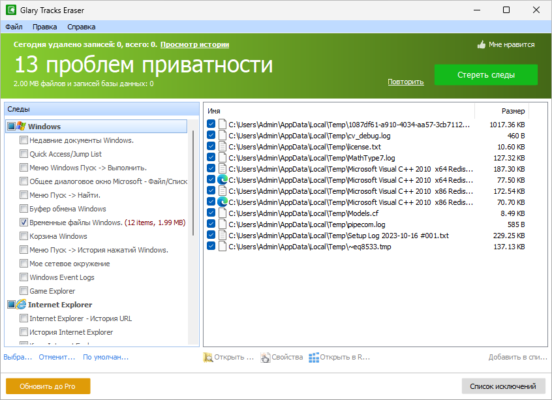Click file icon of Setup Log 2023-10-16 #001.txt
Image resolution: width=552 pixels, height=400 pixels.
(222, 235)
